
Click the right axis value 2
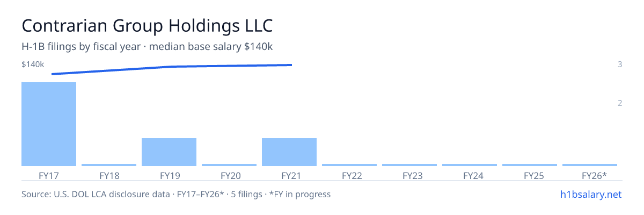click(620, 103)
